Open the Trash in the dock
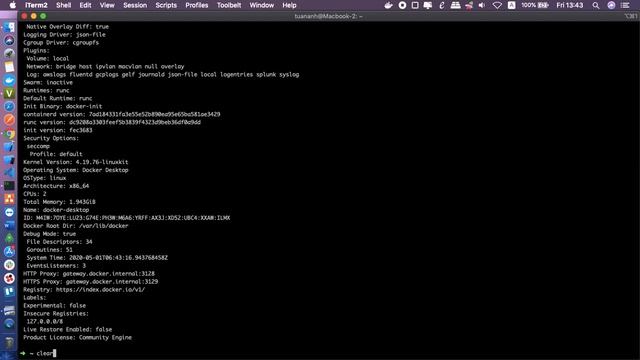 point(9,343)
